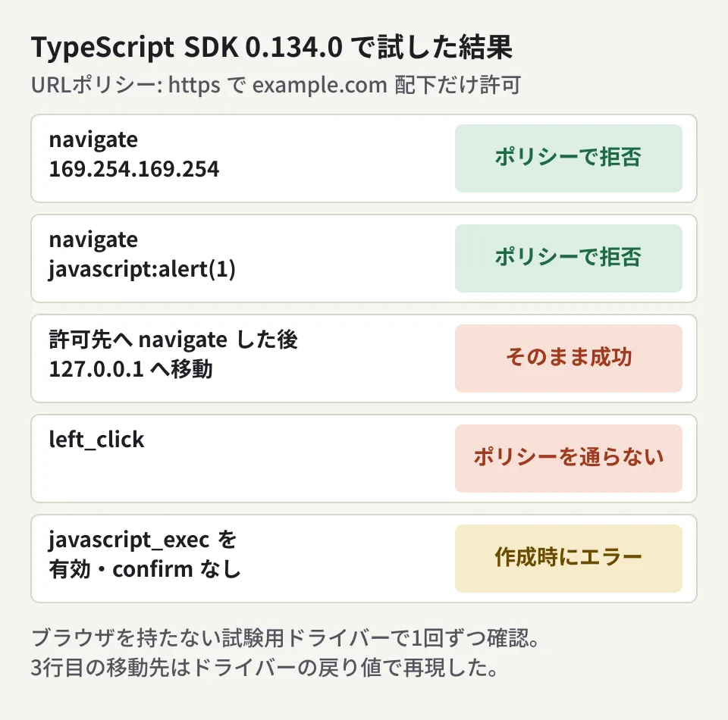Click the heading 'TypeScript SDK 0.134.0 で試した結果'
Viewport: 728px width, 720px height.
271,47
